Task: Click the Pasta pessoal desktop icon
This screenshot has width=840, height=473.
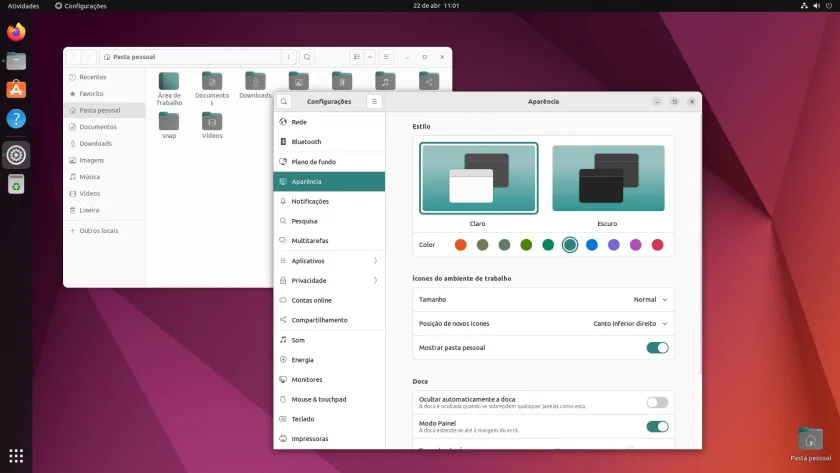Action: point(810,444)
